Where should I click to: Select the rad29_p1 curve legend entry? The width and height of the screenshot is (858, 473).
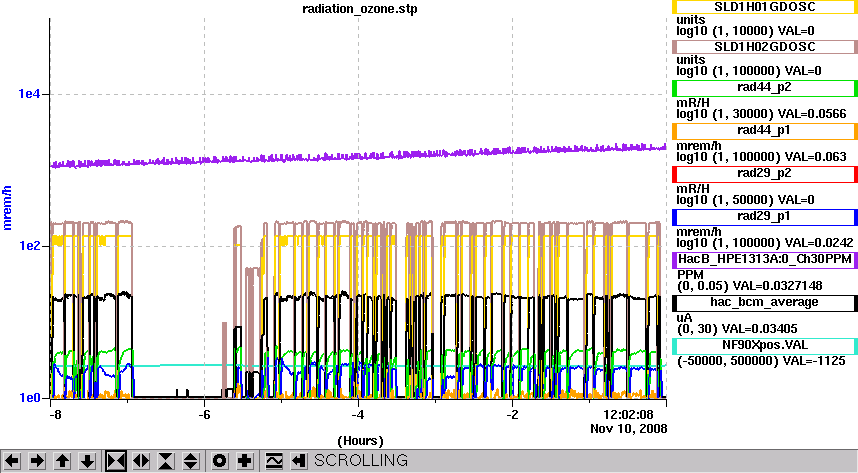(764, 217)
